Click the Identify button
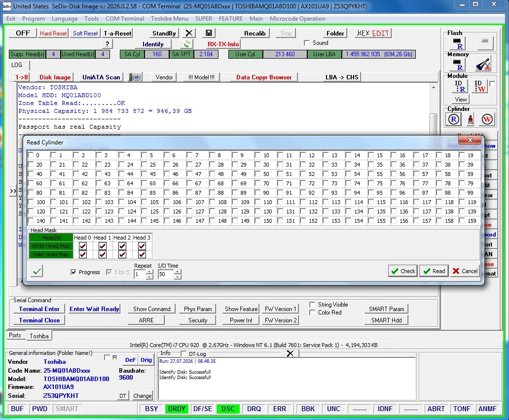 (153, 44)
